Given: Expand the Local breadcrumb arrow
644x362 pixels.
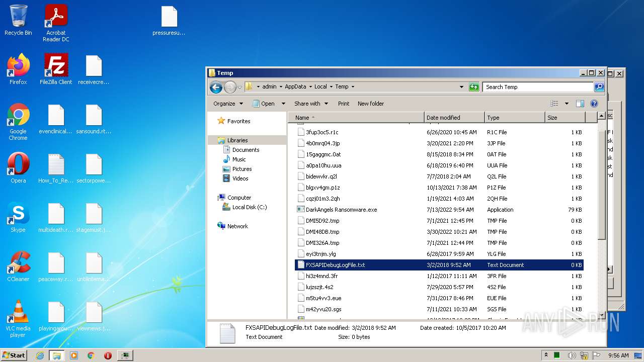Looking at the screenshot, I should [x=331, y=87].
